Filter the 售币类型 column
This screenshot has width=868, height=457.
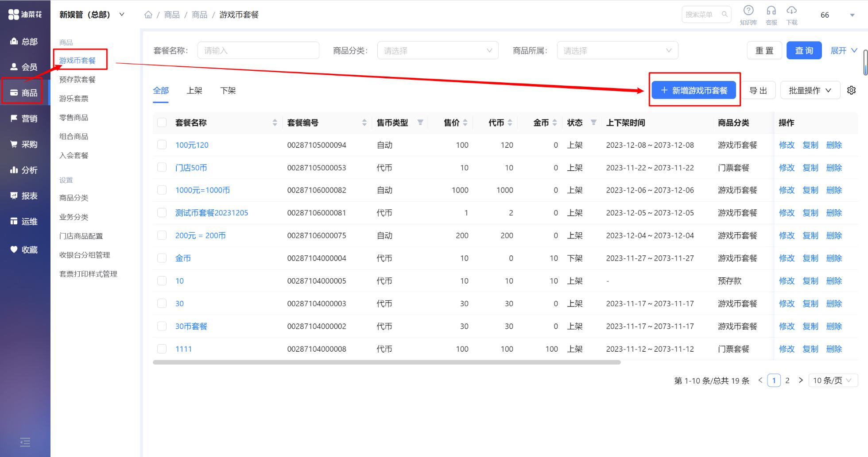click(x=420, y=123)
